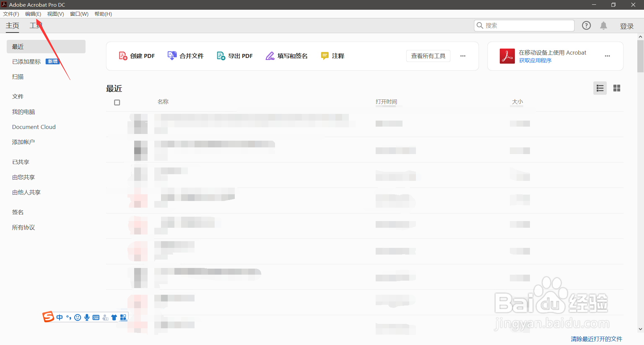Screen dimensions: 644x345
Task: Click the search field 搜索
Action: click(x=524, y=26)
